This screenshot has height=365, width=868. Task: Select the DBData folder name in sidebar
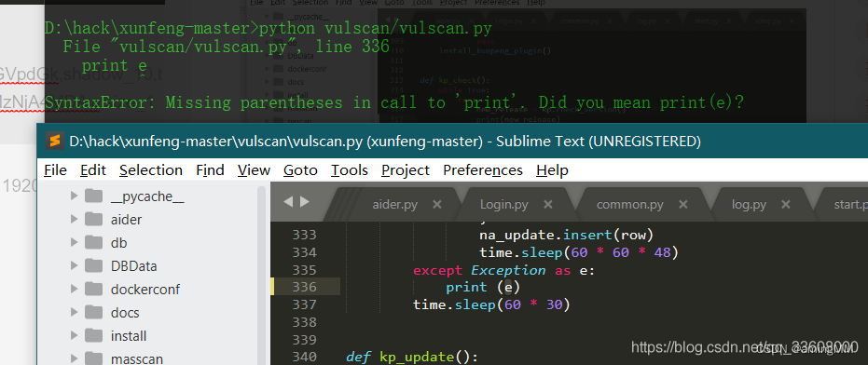point(134,266)
